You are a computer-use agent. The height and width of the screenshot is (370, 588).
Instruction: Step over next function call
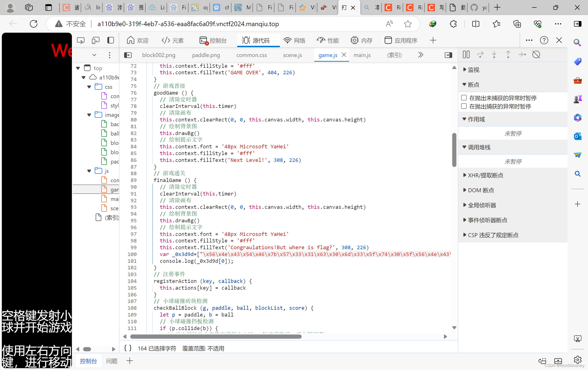[480, 54]
